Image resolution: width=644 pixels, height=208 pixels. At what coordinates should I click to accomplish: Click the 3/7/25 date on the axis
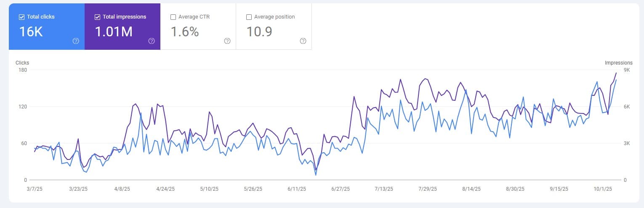click(35, 189)
